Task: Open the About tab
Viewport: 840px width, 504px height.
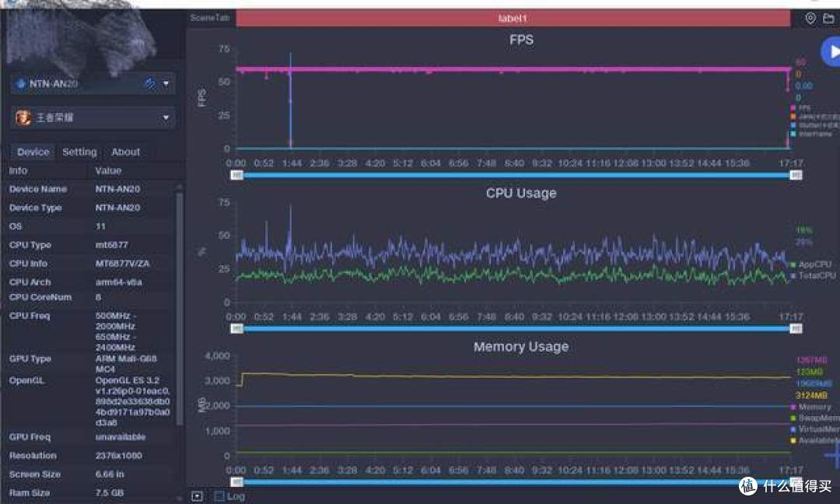Action: coord(125,152)
